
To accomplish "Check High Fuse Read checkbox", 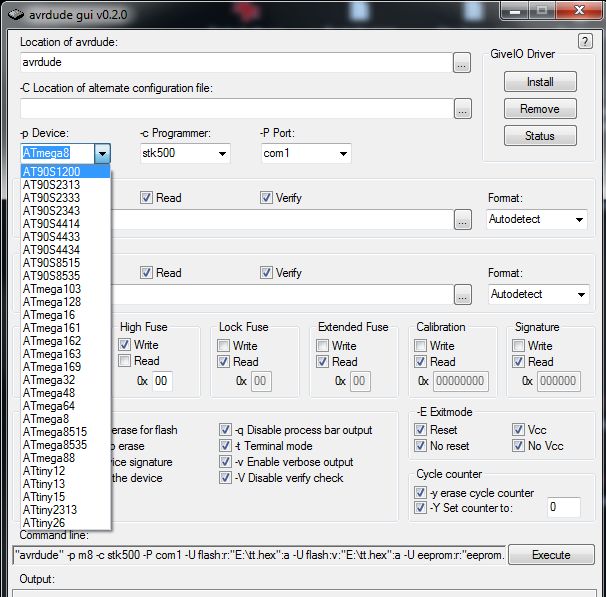I will click(x=124, y=361).
